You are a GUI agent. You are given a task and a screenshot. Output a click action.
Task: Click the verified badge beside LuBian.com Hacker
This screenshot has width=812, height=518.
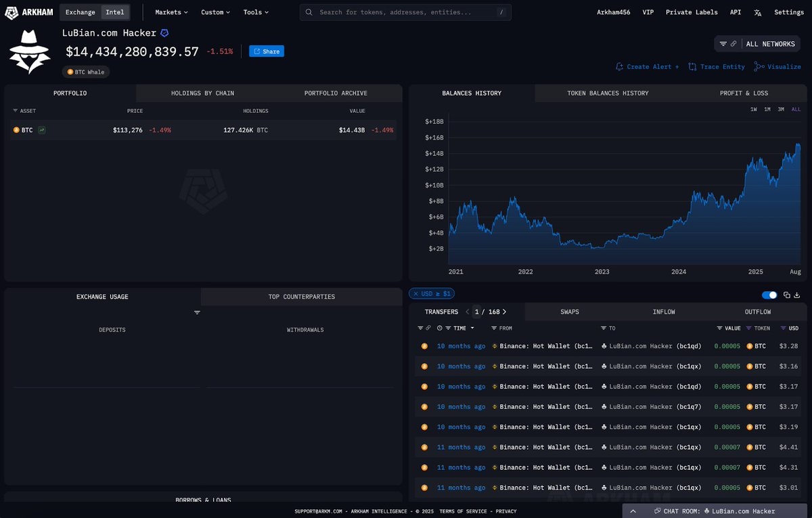point(164,33)
